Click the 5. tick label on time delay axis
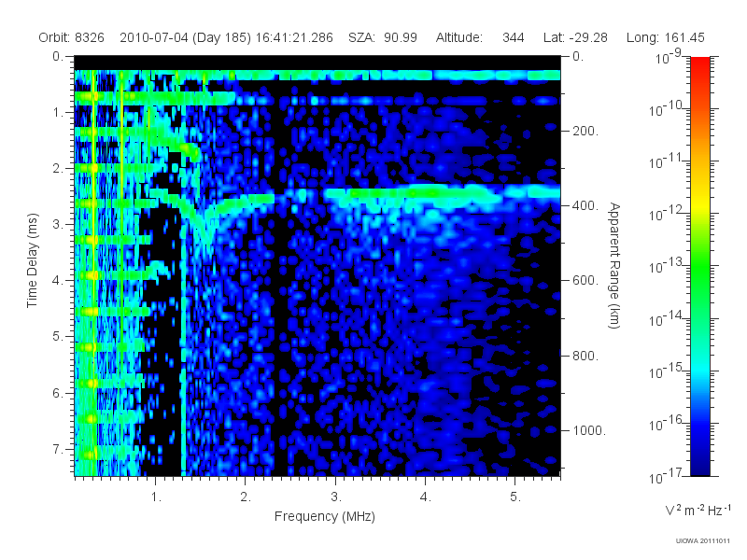The height and width of the screenshot is (560, 747). 58,336
